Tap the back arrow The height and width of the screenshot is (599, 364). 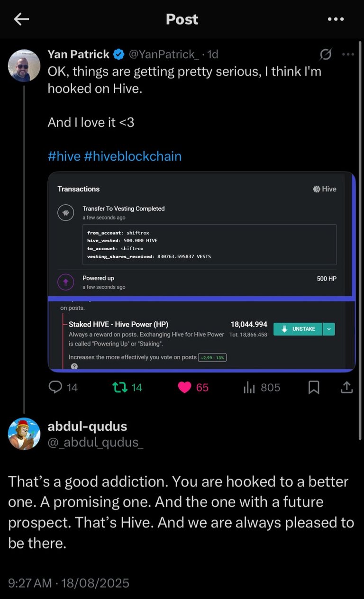[x=21, y=19]
